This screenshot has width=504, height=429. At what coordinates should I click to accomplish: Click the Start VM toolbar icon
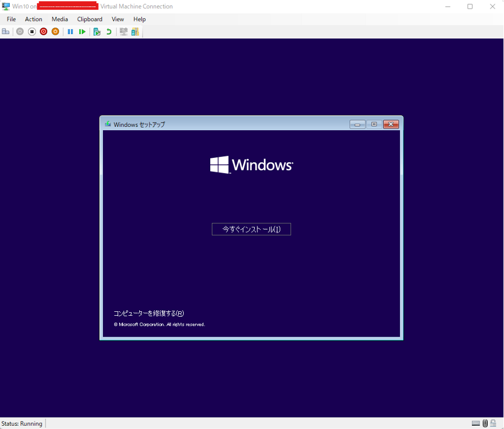pos(20,31)
